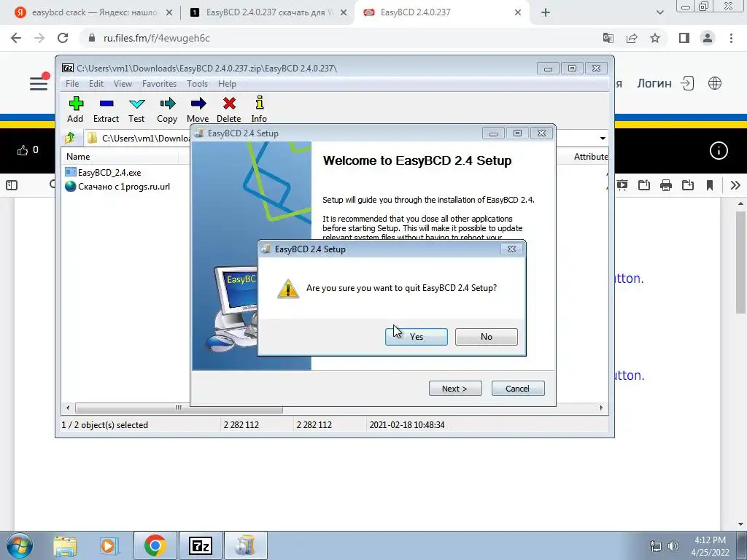Click the globe language icon on files.fm
The width and height of the screenshot is (747, 560).
coord(715,83)
